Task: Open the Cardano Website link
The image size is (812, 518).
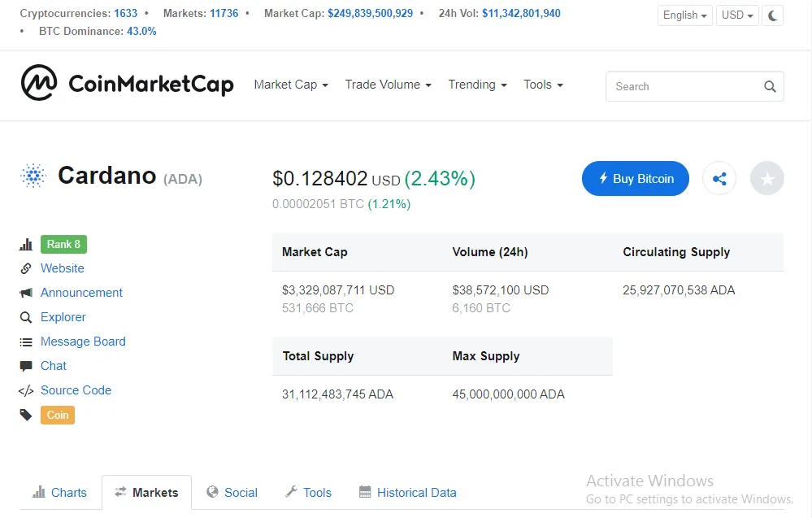Action: tap(62, 268)
